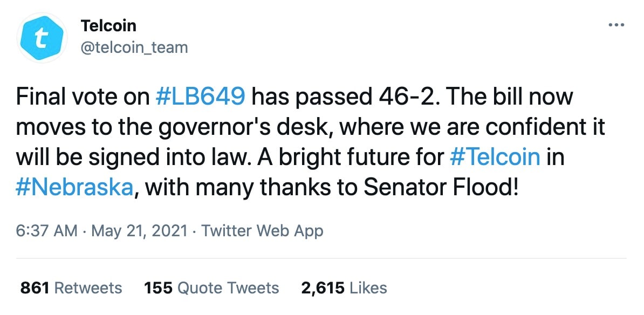Click the white 't' inside the blue hexagon
644x315 pixels.
(40, 39)
